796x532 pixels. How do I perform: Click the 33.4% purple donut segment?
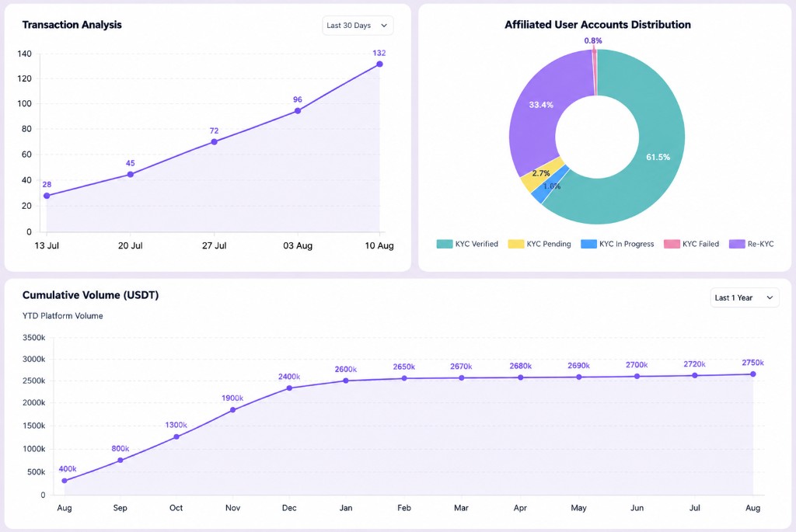pos(541,105)
